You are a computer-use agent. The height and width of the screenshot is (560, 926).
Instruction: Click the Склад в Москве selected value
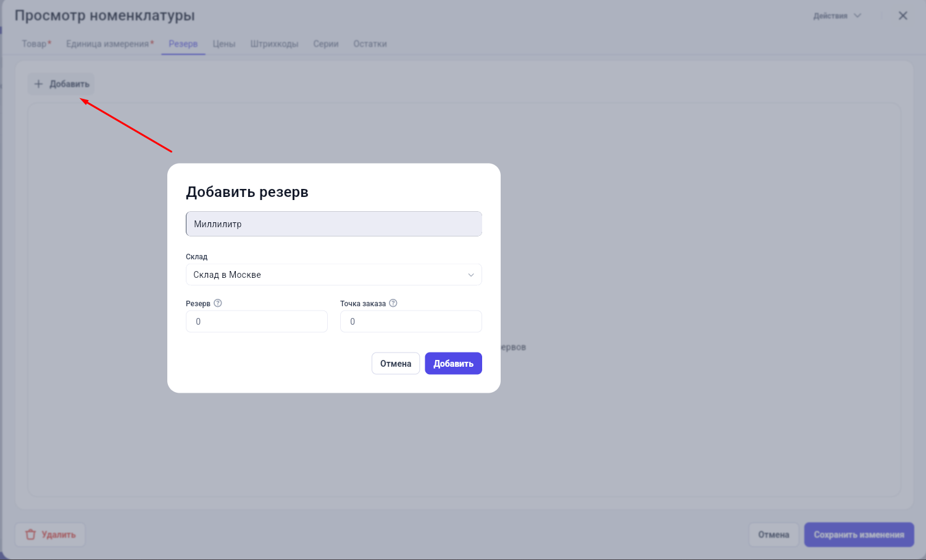coord(227,275)
